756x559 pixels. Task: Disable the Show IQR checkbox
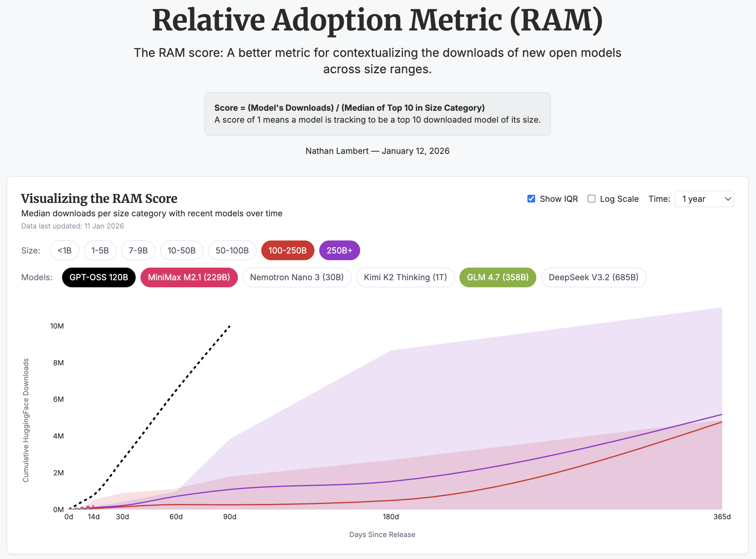coord(531,198)
